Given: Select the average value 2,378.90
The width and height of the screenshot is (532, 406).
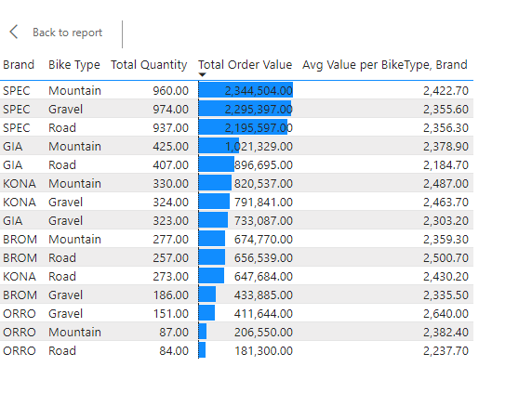Looking at the screenshot, I should pos(446,147).
